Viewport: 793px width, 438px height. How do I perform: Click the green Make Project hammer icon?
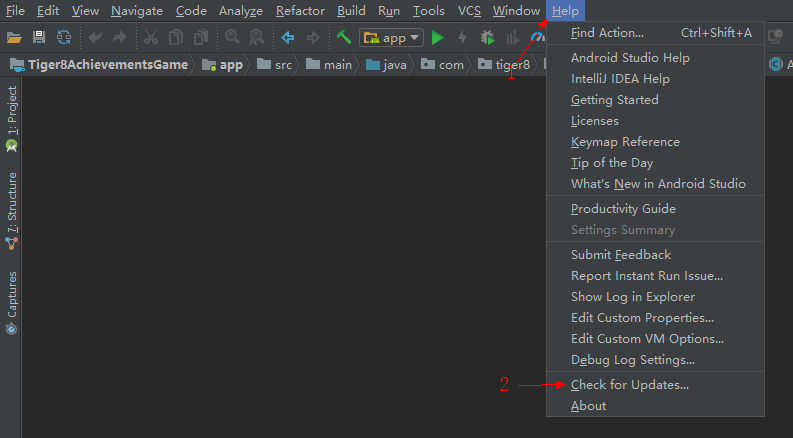tap(344, 37)
